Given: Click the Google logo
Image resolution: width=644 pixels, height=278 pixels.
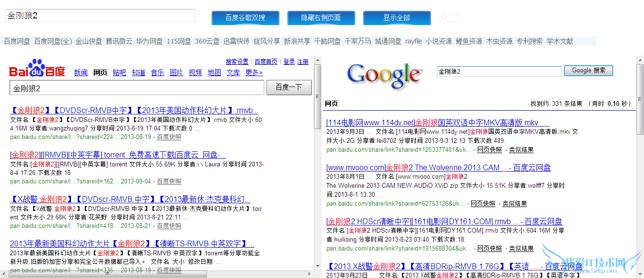Looking at the screenshot, I should click(x=385, y=76).
